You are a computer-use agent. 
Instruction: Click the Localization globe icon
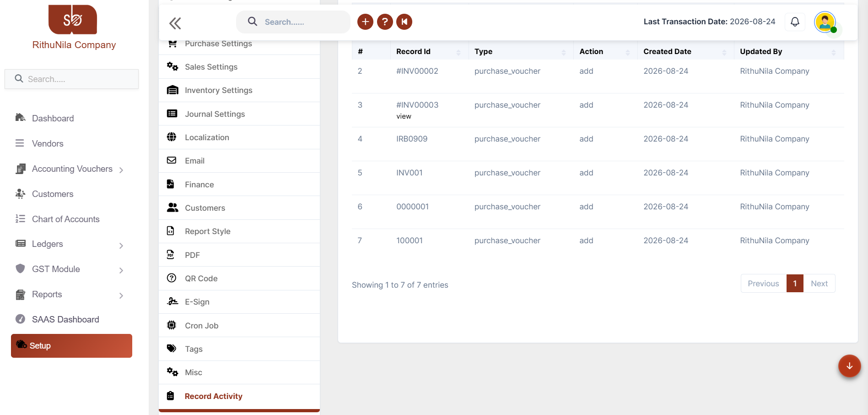172,137
